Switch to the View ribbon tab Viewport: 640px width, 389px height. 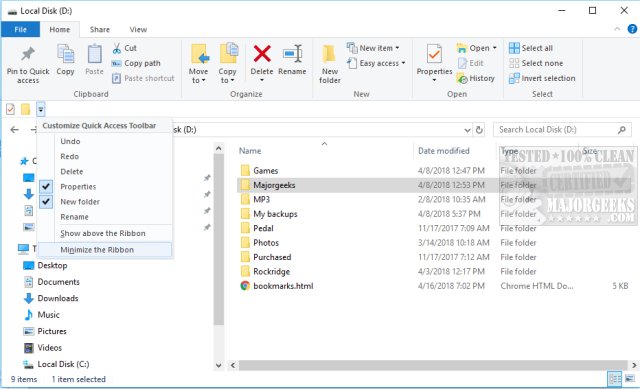click(x=138, y=29)
